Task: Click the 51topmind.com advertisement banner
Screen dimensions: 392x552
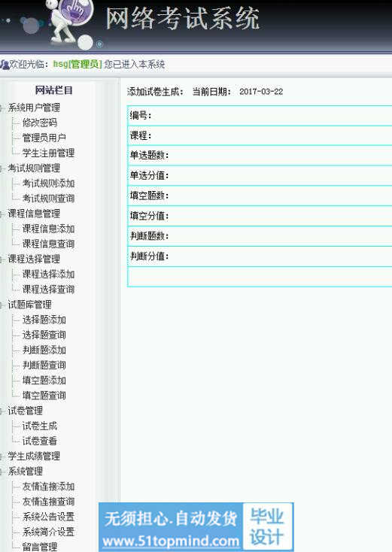Action: tap(196, 527)
